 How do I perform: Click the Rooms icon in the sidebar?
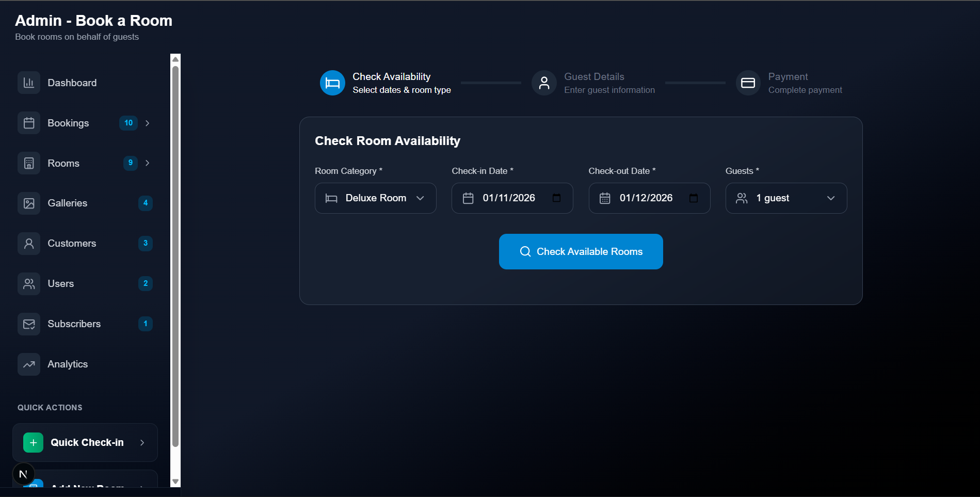pos(29,163)
